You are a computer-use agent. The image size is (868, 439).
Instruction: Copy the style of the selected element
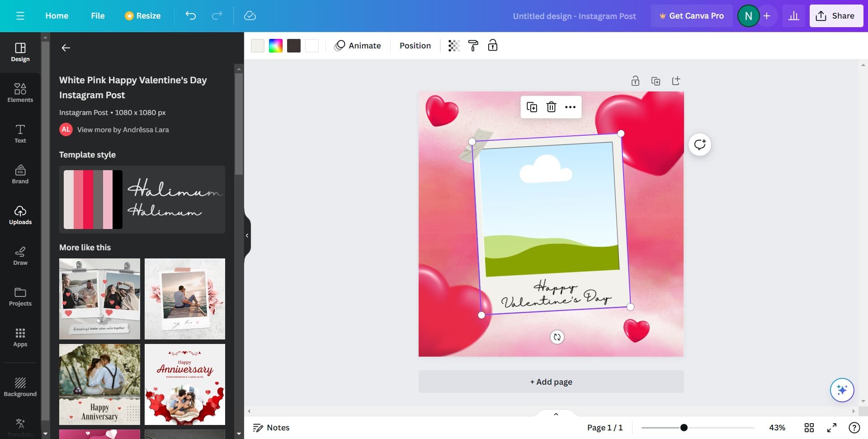coord(473,45)
